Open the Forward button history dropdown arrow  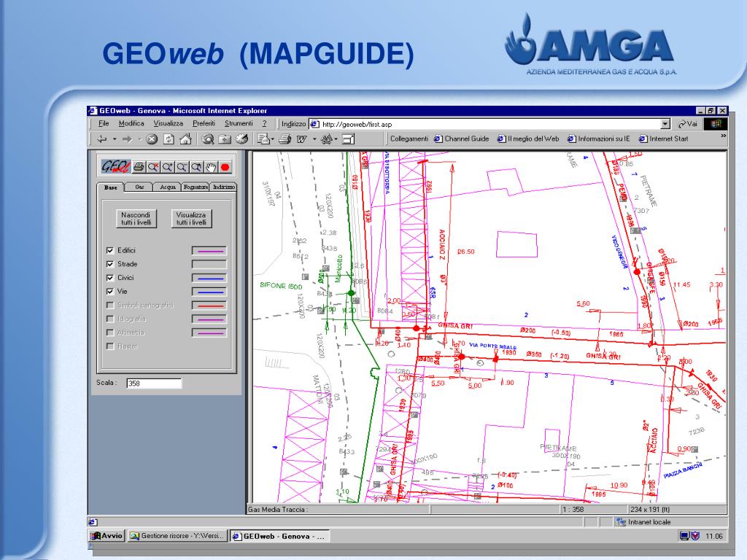click(140, 139)
